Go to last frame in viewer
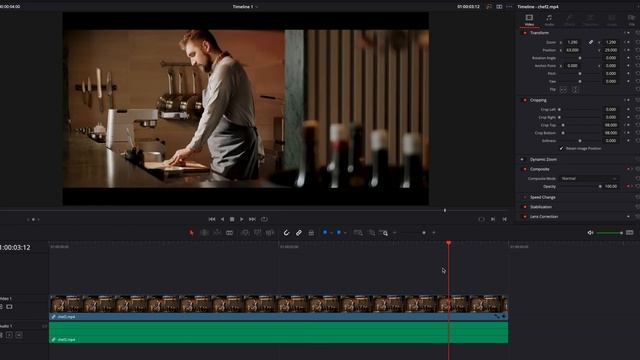 point(252,219)
